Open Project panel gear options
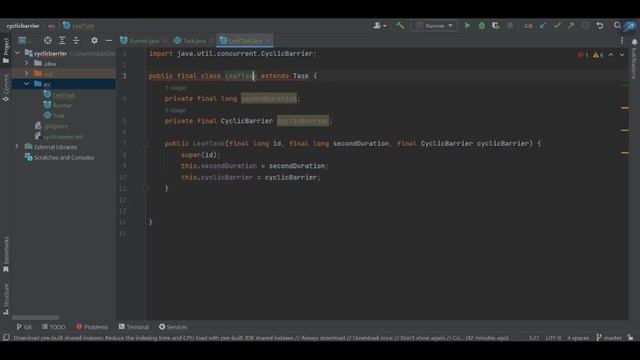640x360 pixels. (x=94, y=40)
